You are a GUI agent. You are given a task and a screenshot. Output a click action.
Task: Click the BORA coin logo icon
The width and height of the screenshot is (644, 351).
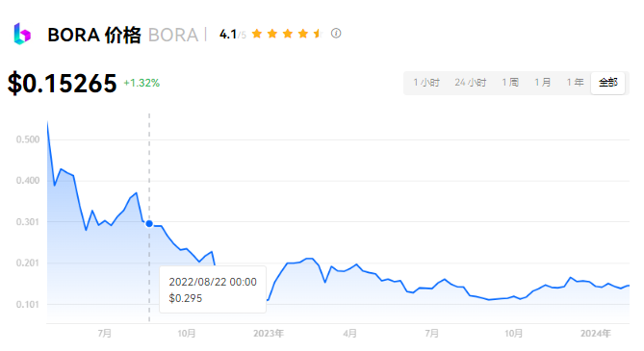coord(22,34)
